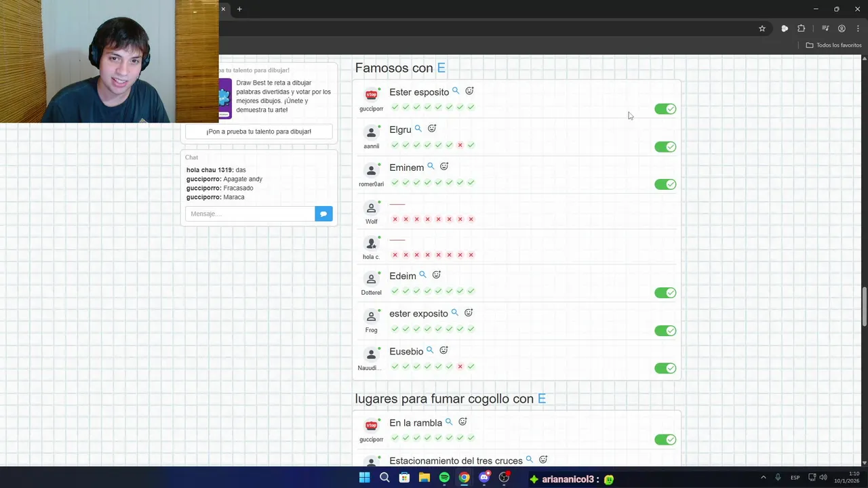The image size is (868, 488).
Task: Click magnifier beside Estacionamiento del tres cruces
Action: click(x=530, y=460)
